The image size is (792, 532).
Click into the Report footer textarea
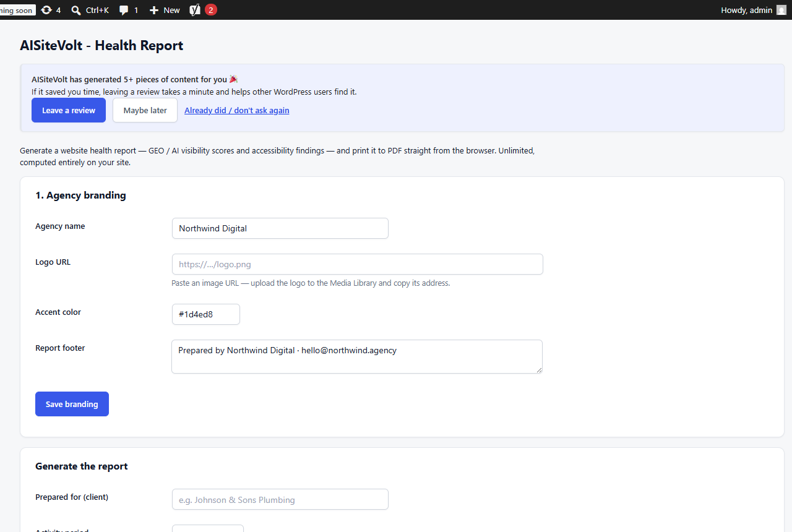[357, 356]
